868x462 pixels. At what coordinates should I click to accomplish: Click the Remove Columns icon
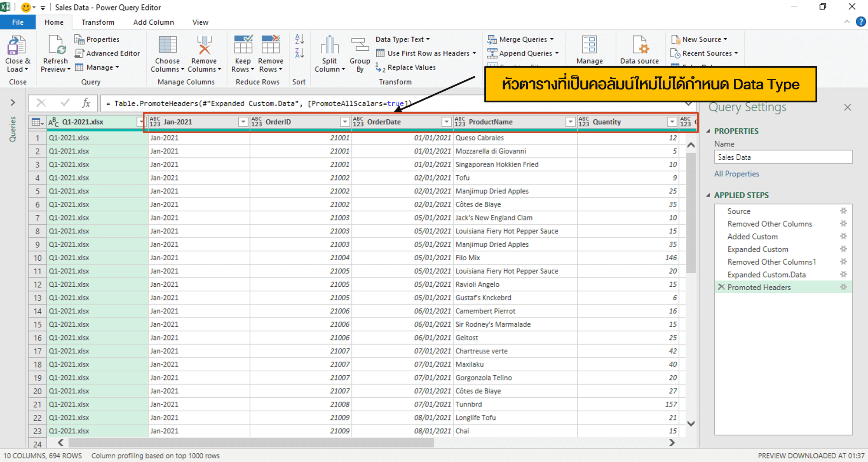click(204, 53)
